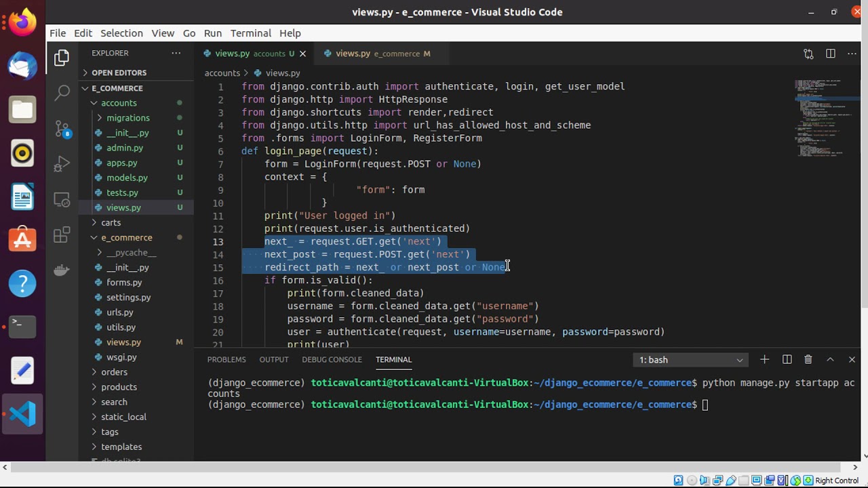This screenshot has width=868, height=488.
Task: Open the File menu
Action: point(58,33)
